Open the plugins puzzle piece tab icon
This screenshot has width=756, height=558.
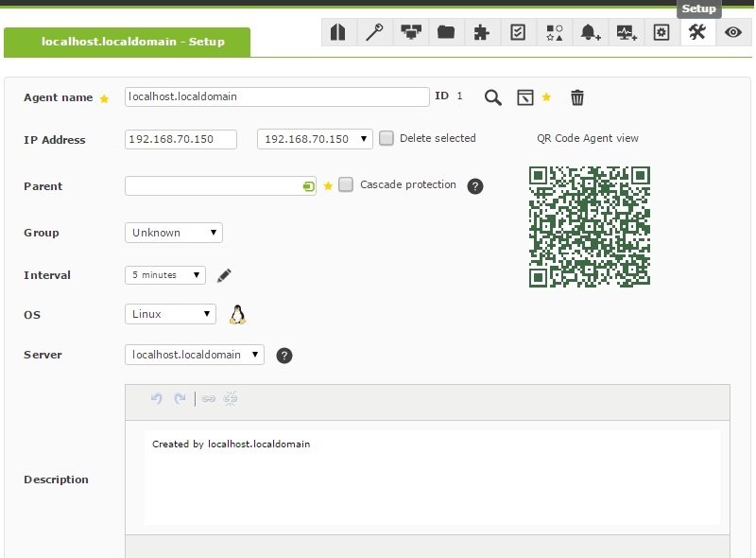481,32
